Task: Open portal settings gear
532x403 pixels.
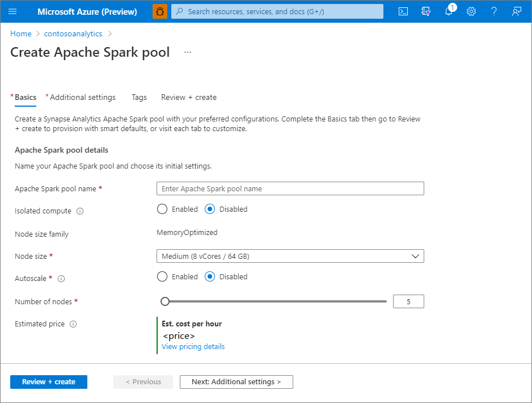Action: 471,11
